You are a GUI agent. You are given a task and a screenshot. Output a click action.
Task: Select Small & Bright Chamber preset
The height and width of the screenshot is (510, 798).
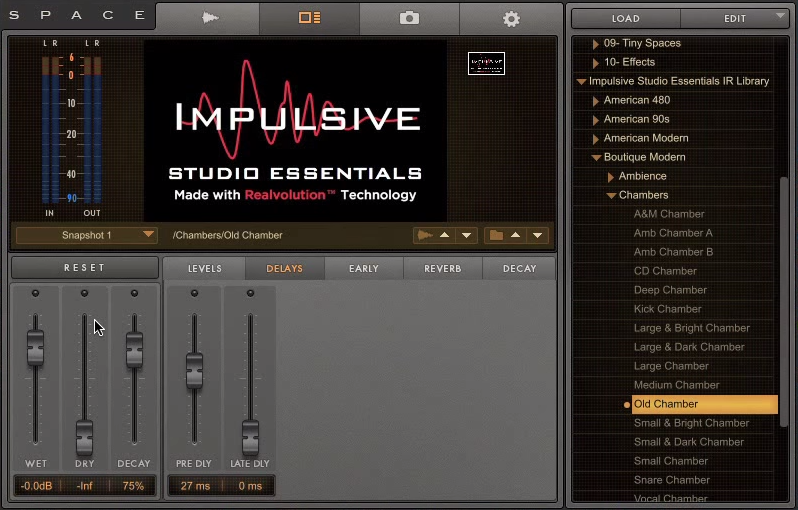pos(691,423)
